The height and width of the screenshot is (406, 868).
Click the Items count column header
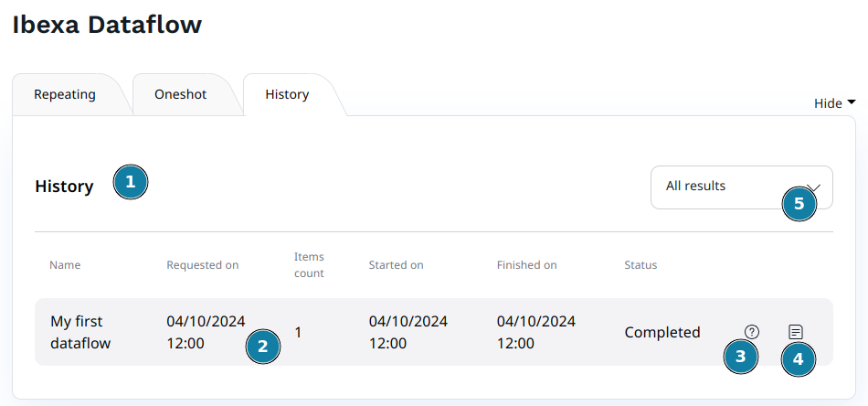tap(309, 265)
